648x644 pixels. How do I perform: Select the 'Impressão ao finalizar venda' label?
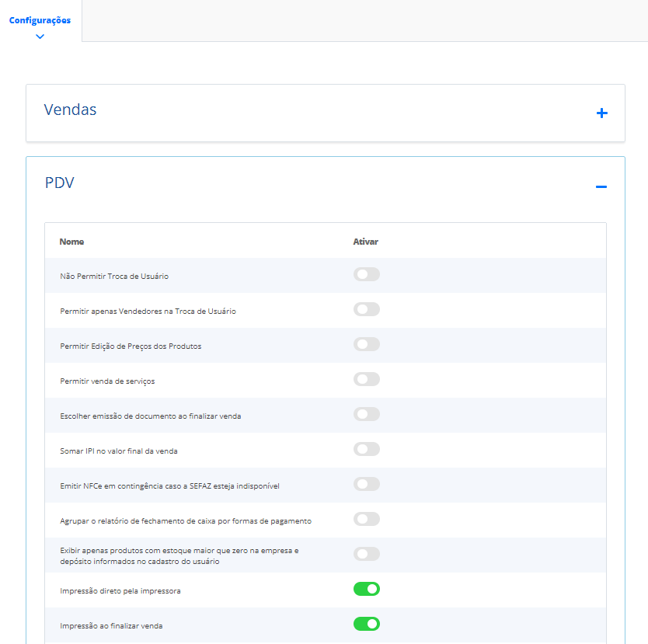tap(111, 626)
